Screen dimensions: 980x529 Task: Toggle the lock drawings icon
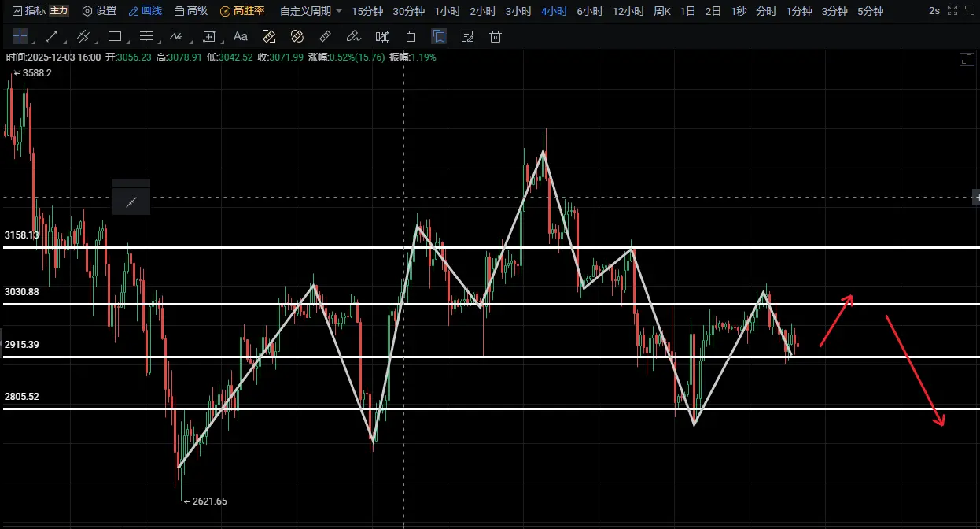[x=411, y=36]
